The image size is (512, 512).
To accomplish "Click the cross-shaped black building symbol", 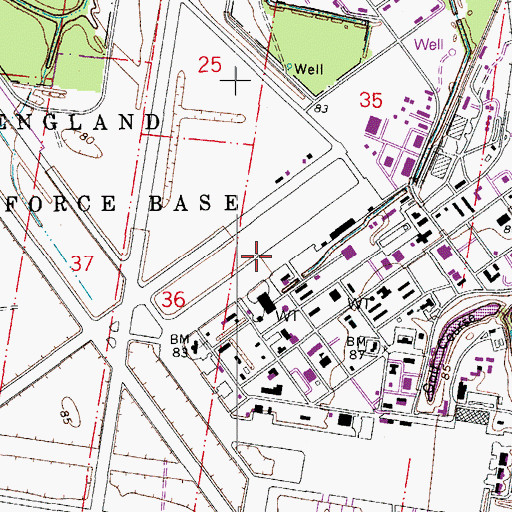I will pyautogui.click(x=423, y=237).
